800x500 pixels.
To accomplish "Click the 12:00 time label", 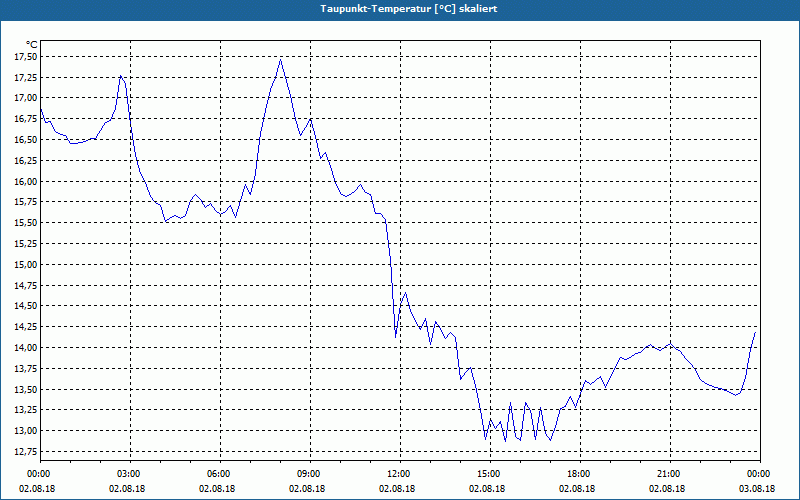I will point(397,474).
